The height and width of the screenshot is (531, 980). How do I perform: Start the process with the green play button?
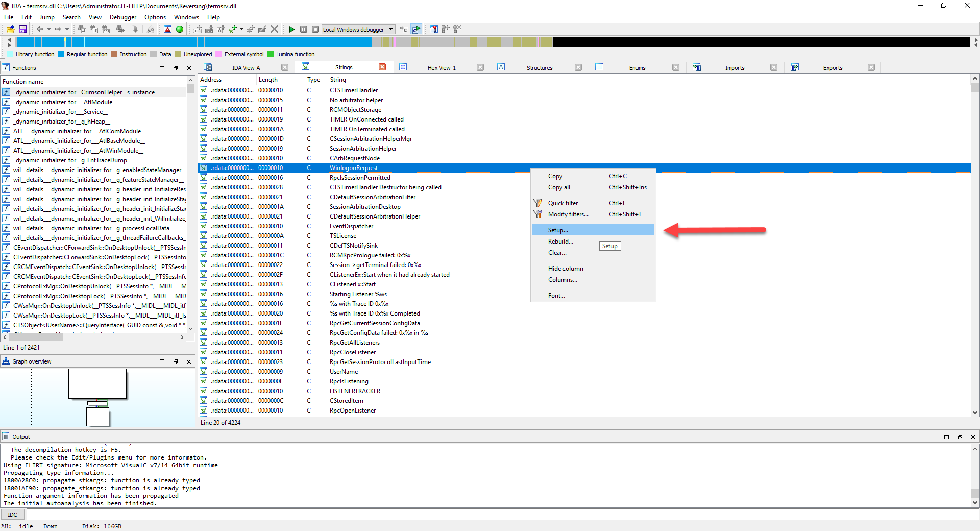[x=291, y=29]
